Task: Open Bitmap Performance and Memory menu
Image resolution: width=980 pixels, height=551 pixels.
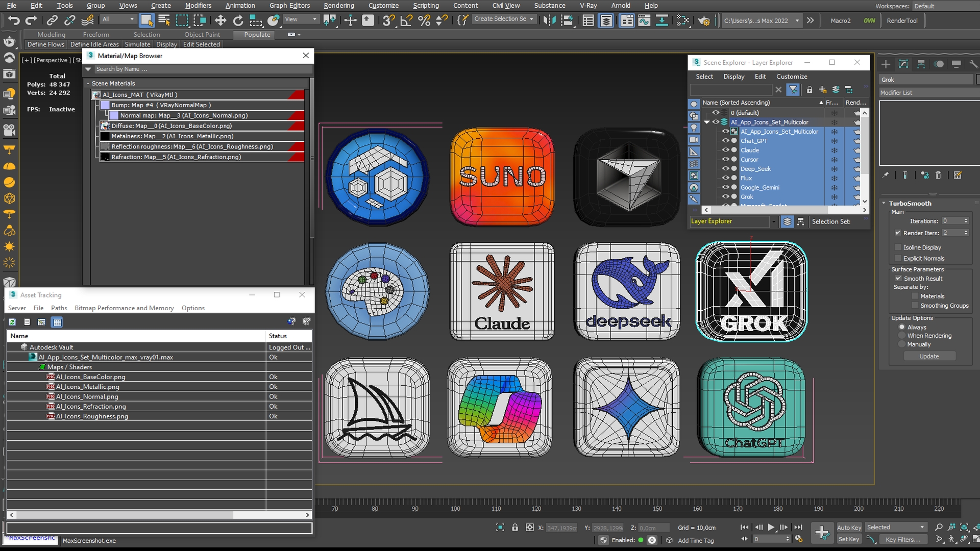Action: [x=124, y=308]
